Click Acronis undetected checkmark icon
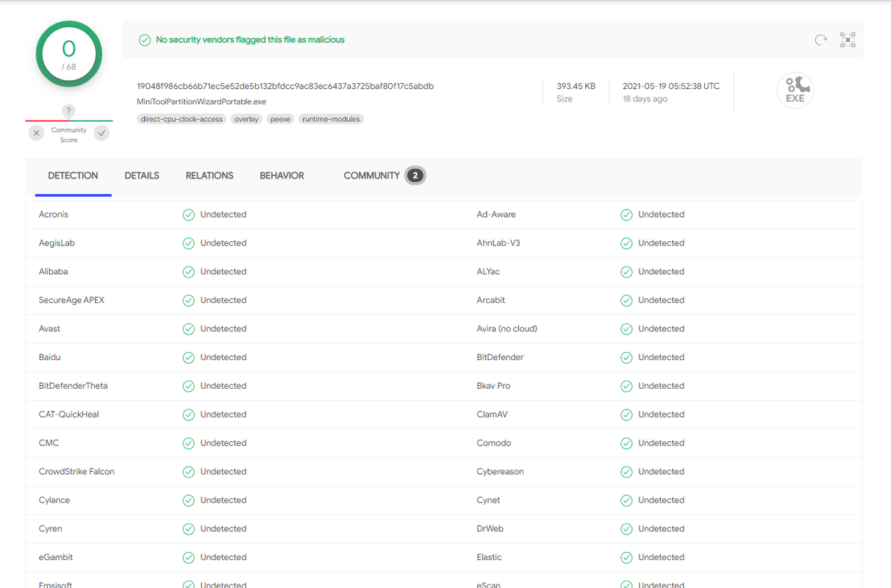This screenshot has width=891, height=588. pyautogui.click(x=189, y=215)
